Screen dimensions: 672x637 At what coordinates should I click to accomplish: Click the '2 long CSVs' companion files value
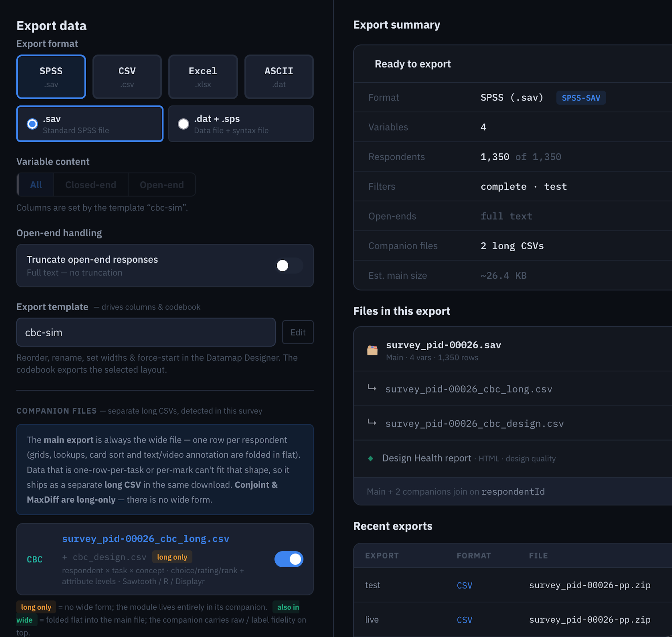(512, 246)
